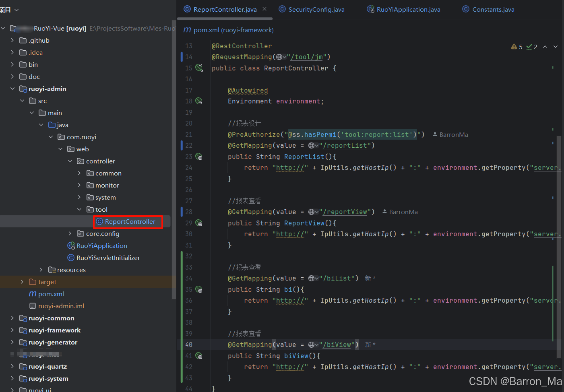564x392 pixels.
Task: Expand the ruoyi-system module
Action: [x=12, y=378]
